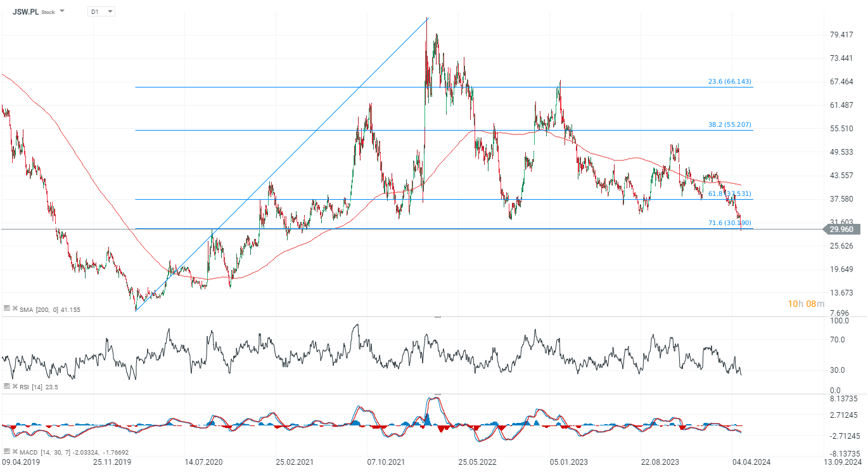Image resolution: width=868 pixels, height=473 pixels.
Task: Open the JSW.PL instrument dropdown arrow
Action: point(62,11)
